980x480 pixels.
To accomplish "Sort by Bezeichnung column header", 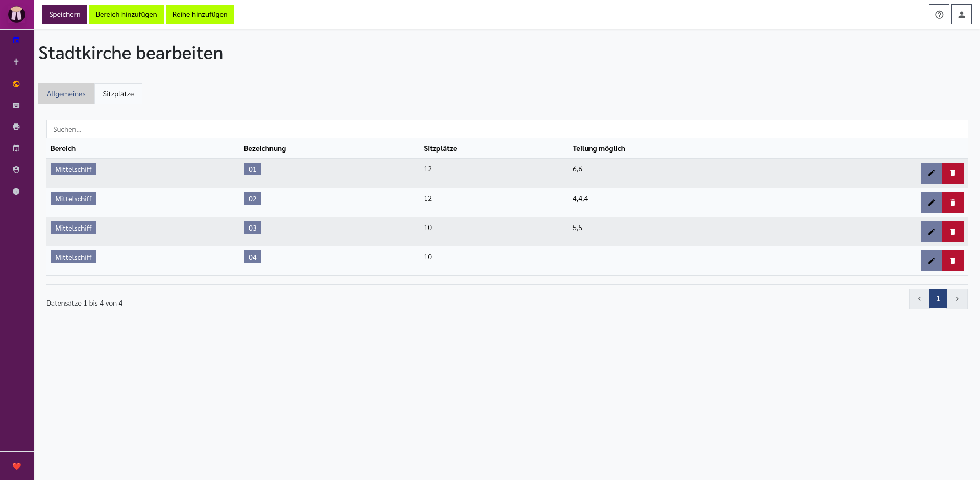I will pyautogui.click(x=265, y=148).
